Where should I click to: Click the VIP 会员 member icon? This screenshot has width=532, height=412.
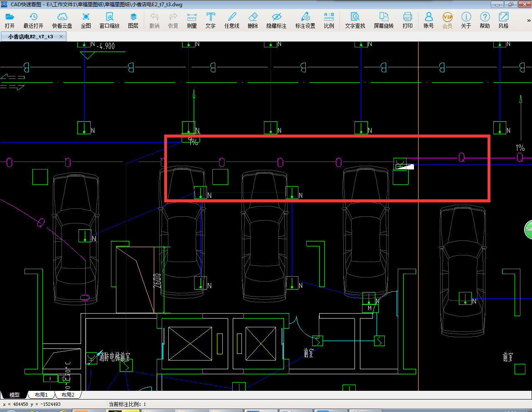point(447,20)
